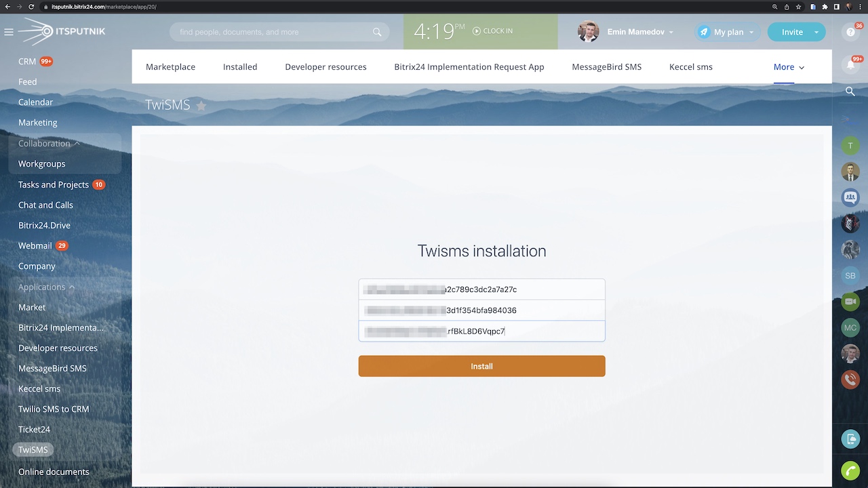Open Feed in the left menu

[28, 82]
